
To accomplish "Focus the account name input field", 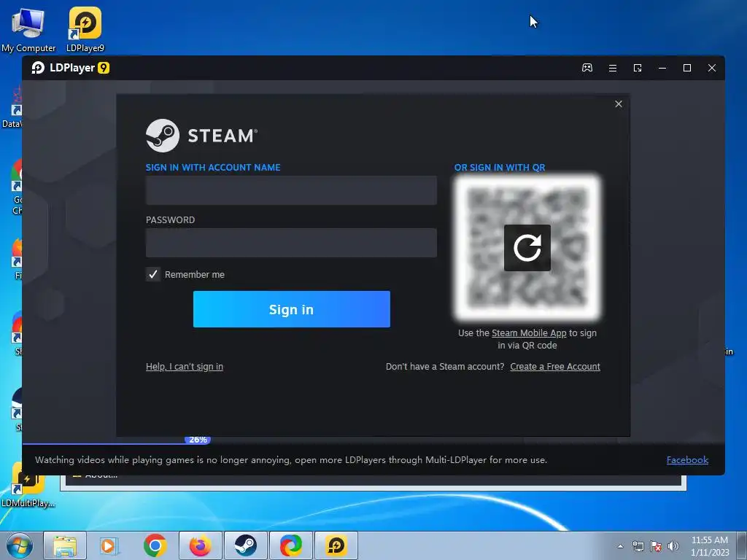I will 291,190.
